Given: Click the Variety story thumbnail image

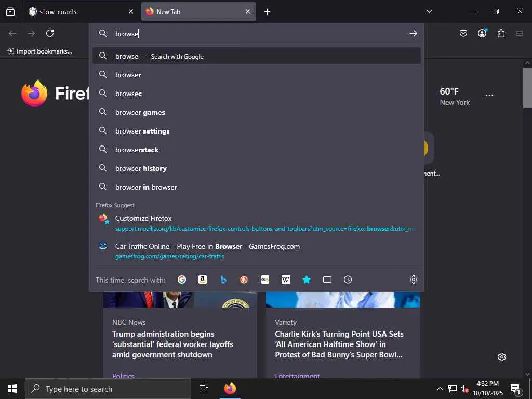Looking at the screenshot, I should [343, 300].
